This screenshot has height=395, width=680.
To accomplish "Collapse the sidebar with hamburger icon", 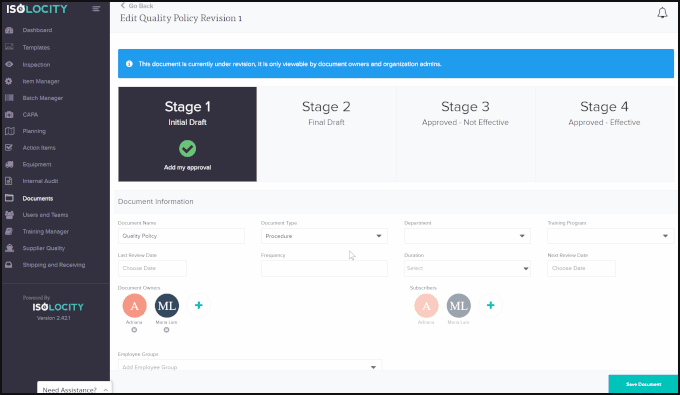I will point(96,9).
